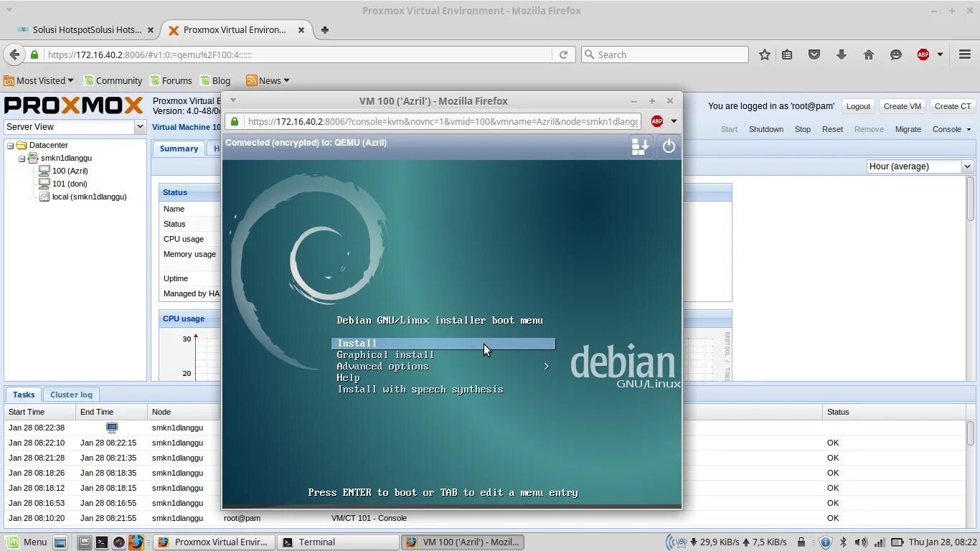Viewport: 980px width, 551px height.
Task: Click the Status column header
Action: coord(893,412)
